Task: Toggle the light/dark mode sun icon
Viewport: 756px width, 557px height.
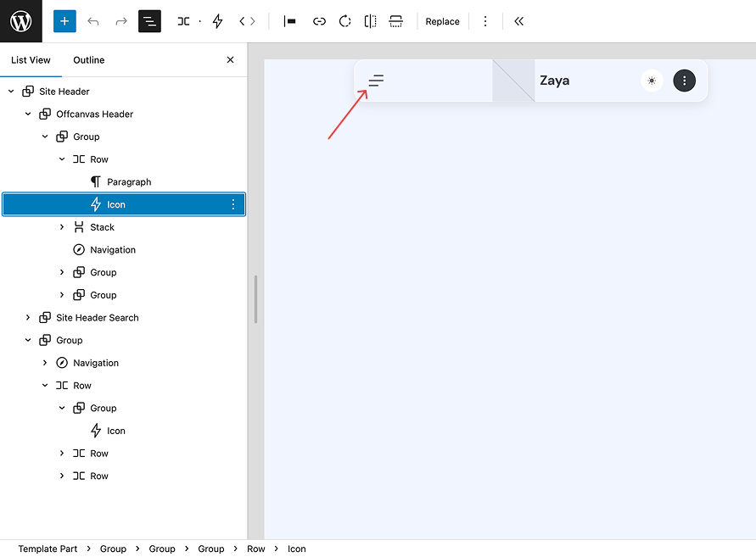Action: point(652,81)
